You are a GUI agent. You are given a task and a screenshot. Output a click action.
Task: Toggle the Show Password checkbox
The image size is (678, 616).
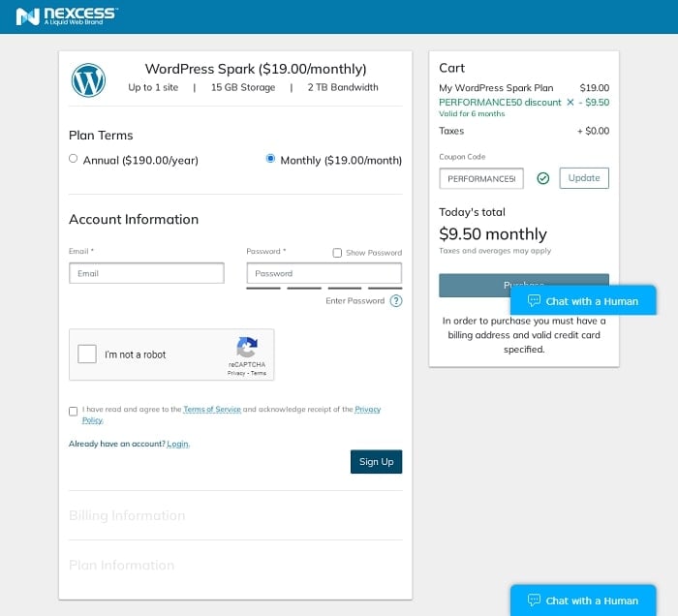(337, 253)
